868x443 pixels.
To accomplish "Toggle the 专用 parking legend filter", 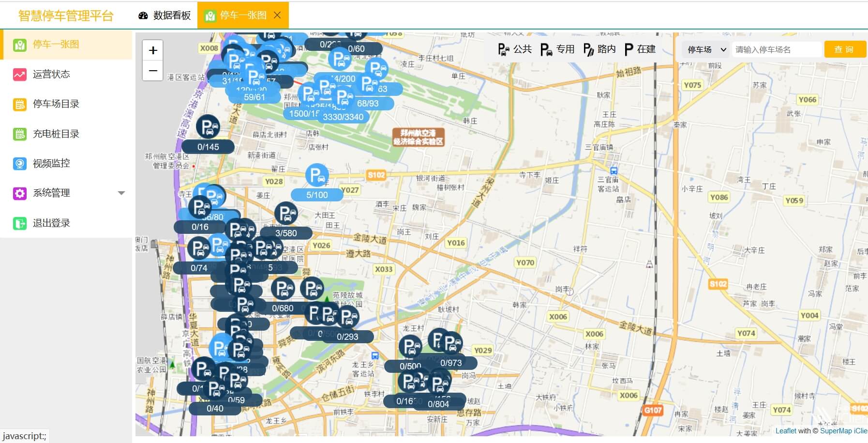I will 557,49.
